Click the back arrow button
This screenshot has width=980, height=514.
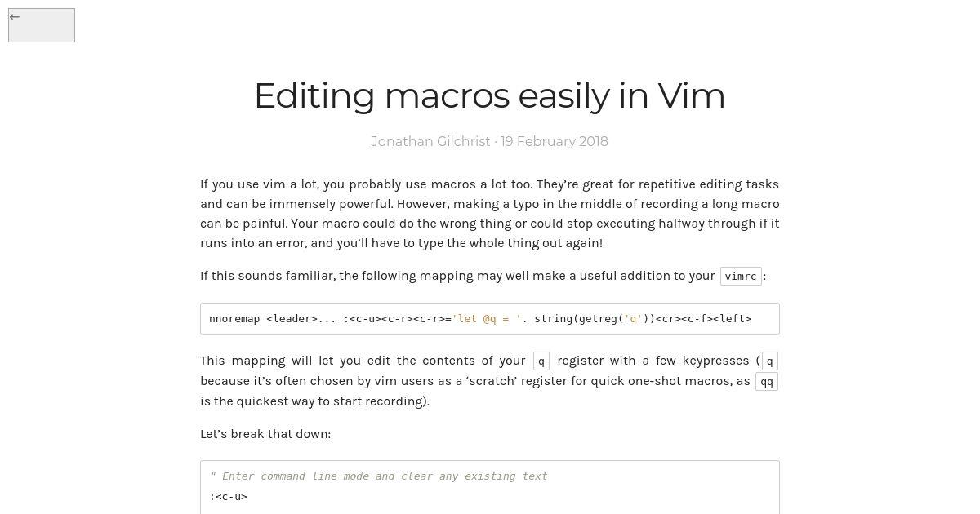point(42,25)
